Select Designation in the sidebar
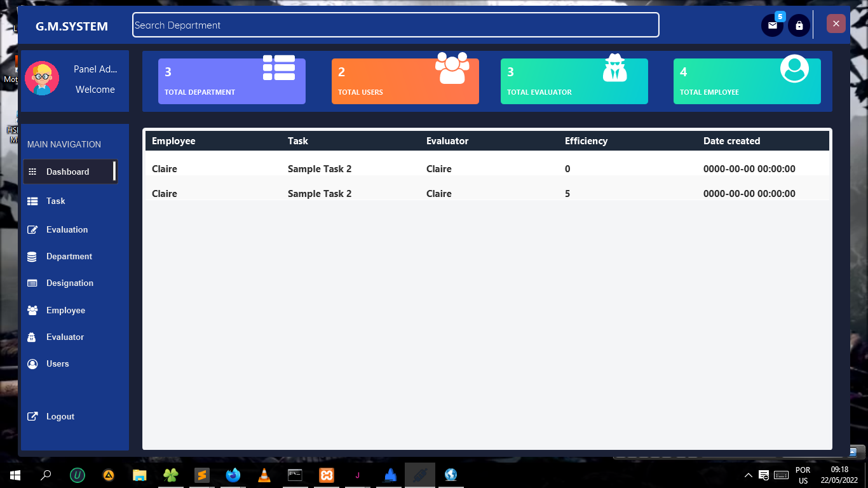 [70, 283]
